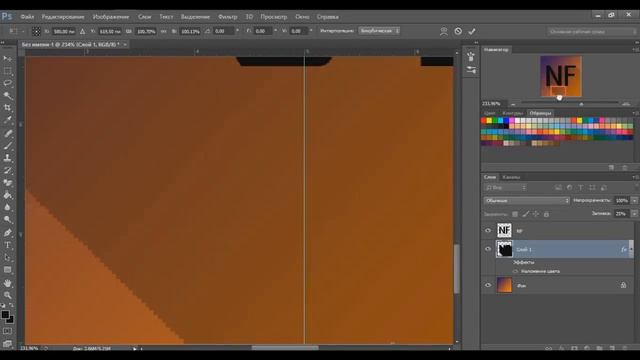This screenshot has height=360, width=640.
Task: Pick the red swatch in Swatches panel
Action: coord(483,121)
